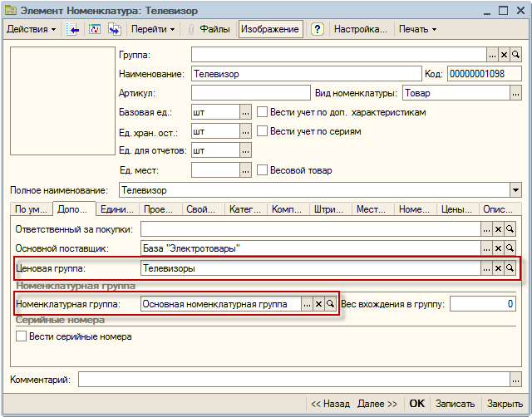Confirm with the OK button
The image size is (532, 417).
[x=417, y=404]
